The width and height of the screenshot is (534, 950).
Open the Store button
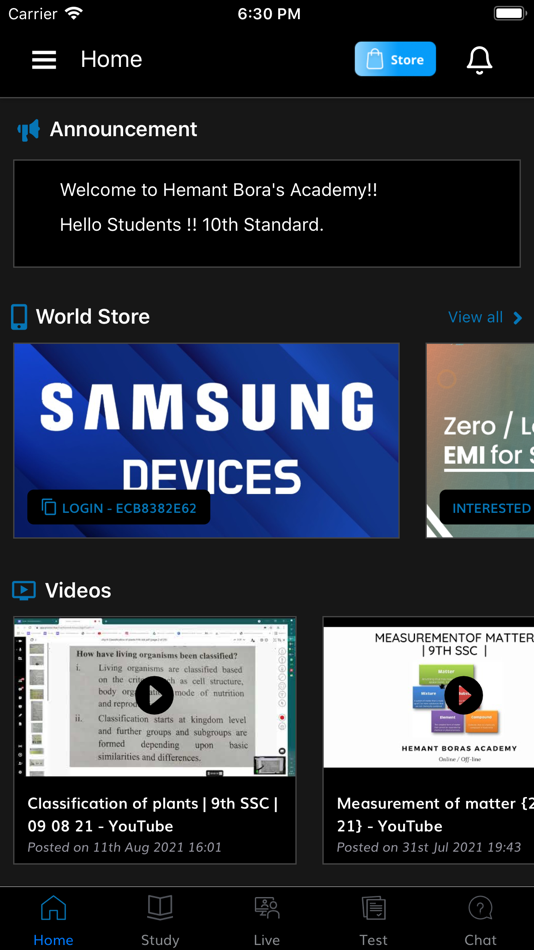click(x=395, y=59)
